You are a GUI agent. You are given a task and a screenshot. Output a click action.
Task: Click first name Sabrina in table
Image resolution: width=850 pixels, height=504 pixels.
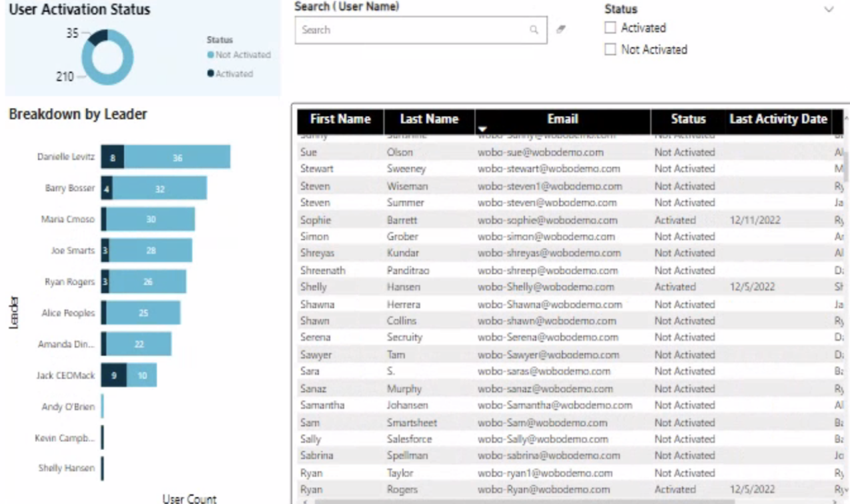coord(316,456)
